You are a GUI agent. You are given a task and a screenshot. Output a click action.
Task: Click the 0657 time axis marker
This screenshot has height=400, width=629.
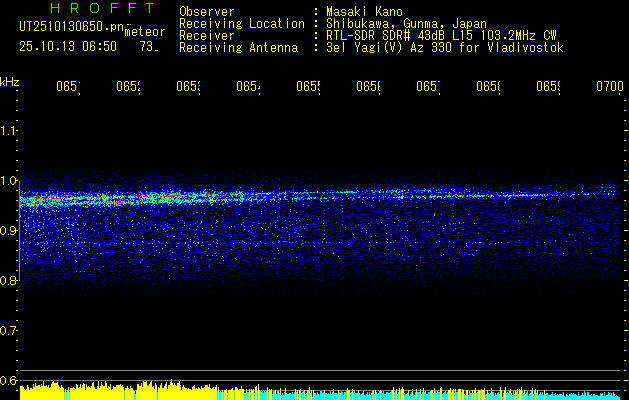click(x=428, y=87)
